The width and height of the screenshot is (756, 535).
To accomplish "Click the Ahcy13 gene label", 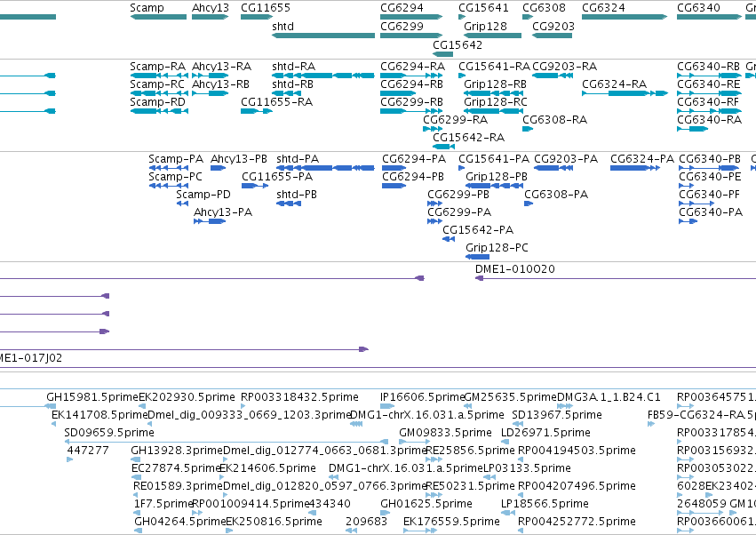I will click(211, 8).
